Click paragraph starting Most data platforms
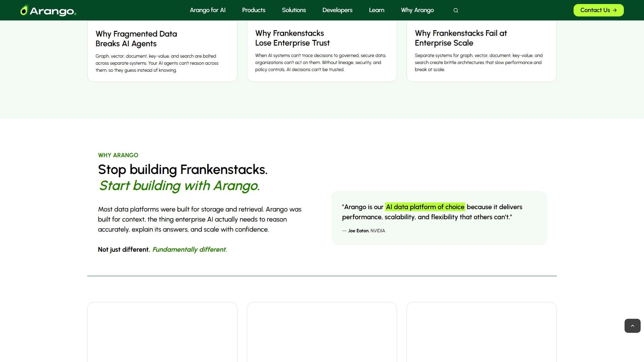The height and width of the screenshot is (362, 644). click(x=200, y=219)
